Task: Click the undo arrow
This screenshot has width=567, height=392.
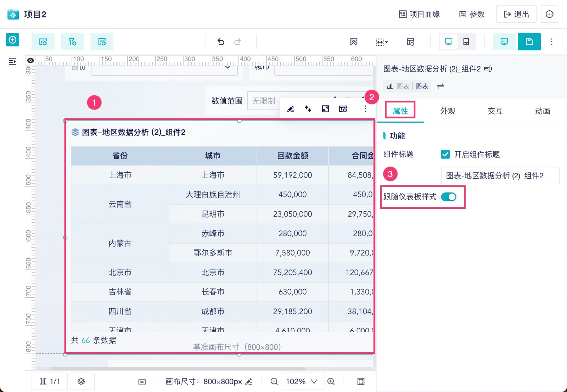Action: coord(221,42)
